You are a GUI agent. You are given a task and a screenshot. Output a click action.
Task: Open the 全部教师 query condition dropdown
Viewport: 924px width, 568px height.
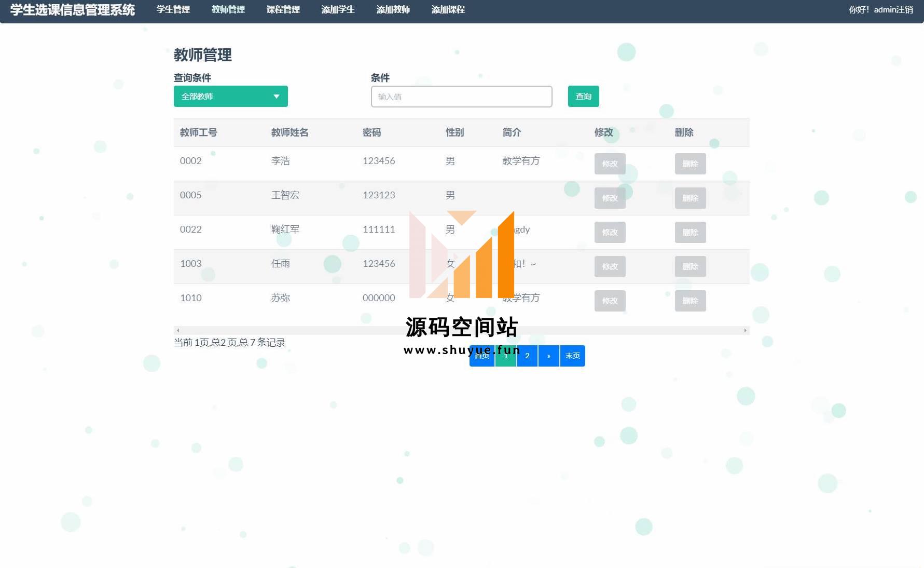[x=230, y=97]
